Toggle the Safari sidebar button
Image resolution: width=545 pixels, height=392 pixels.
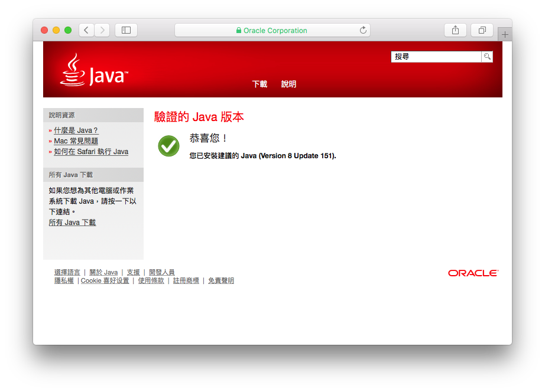126,30
